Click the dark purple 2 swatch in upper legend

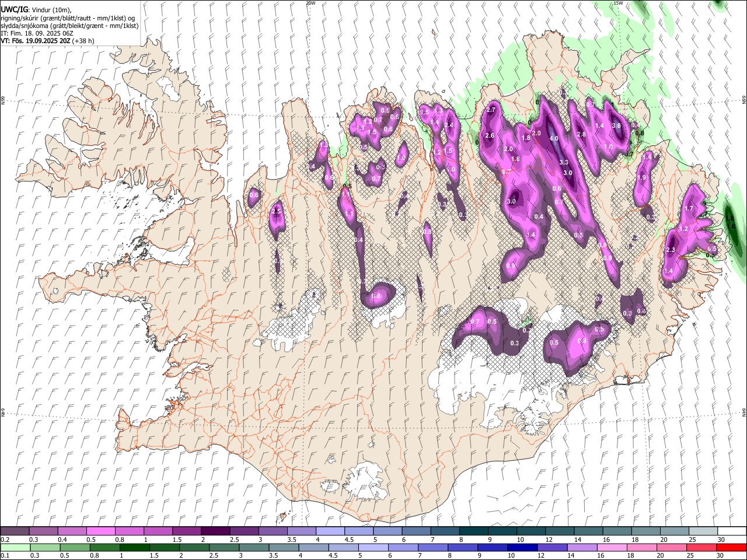[215, 531]
